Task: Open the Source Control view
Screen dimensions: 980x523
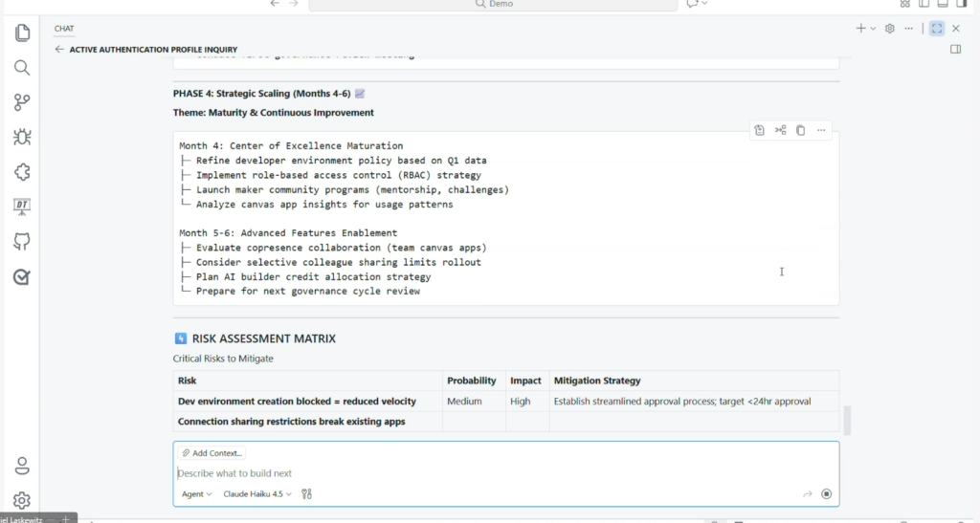Action: (x=22, y=102)
